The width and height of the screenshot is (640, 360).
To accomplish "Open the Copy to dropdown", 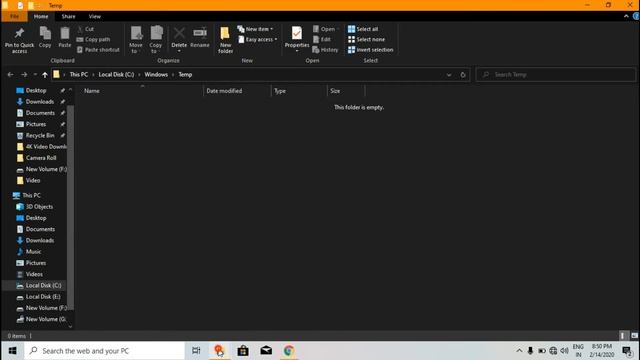I will pos(156,40).
